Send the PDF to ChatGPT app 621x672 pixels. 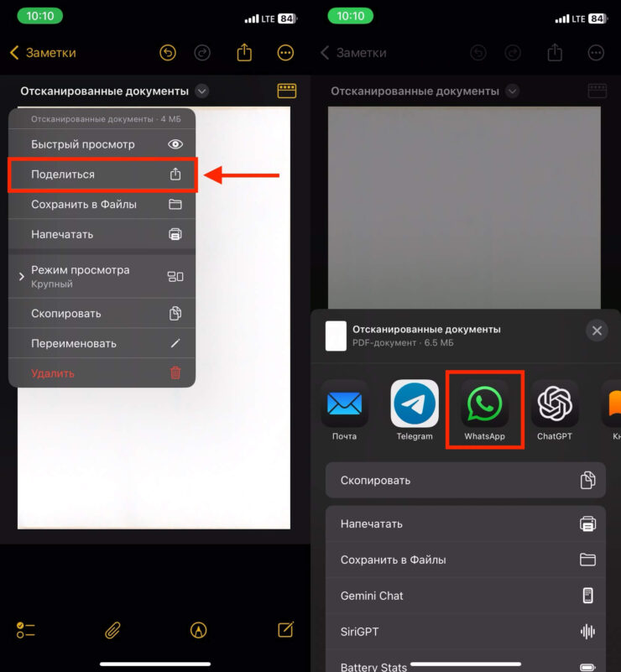pyautogui.click(x=555, y=404)
